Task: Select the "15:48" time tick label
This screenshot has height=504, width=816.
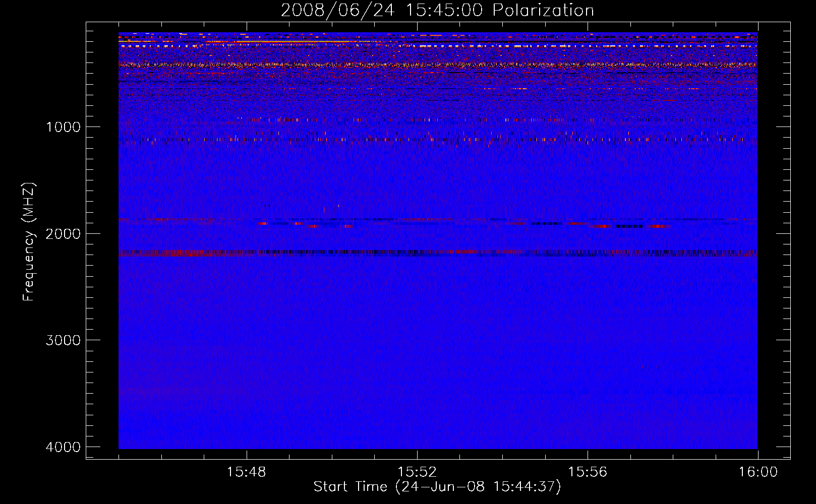Action: pyautogui.click(x=246, y=472)
